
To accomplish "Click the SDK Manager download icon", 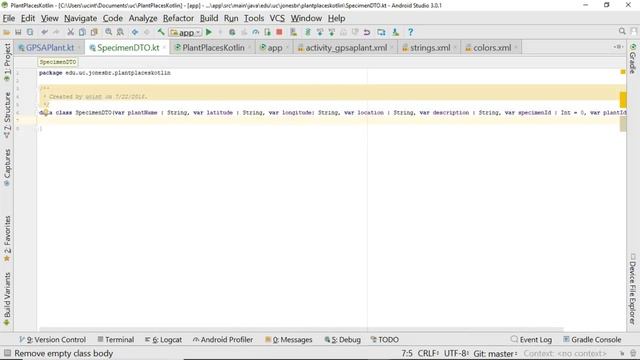I will click(x=395, y=32).
